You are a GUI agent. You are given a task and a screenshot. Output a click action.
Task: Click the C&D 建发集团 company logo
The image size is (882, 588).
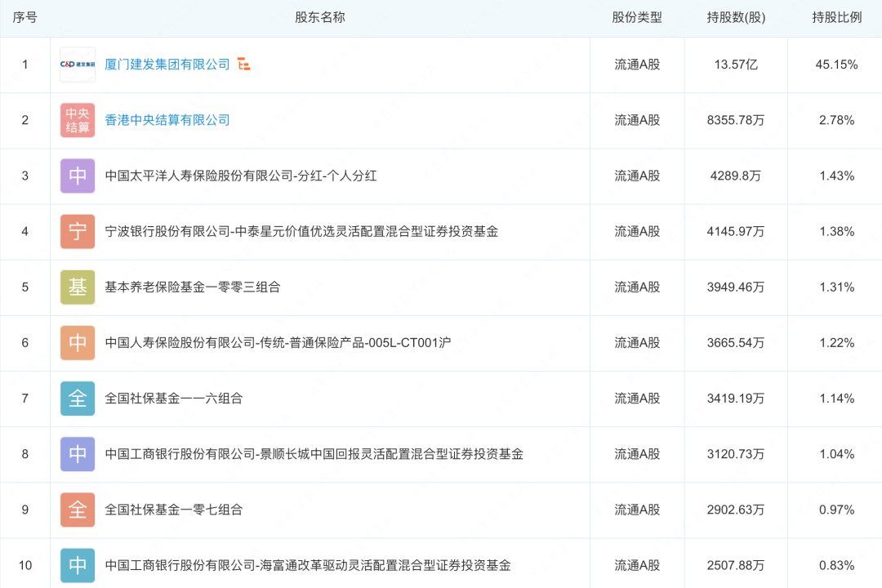click(x=78, y=65)
